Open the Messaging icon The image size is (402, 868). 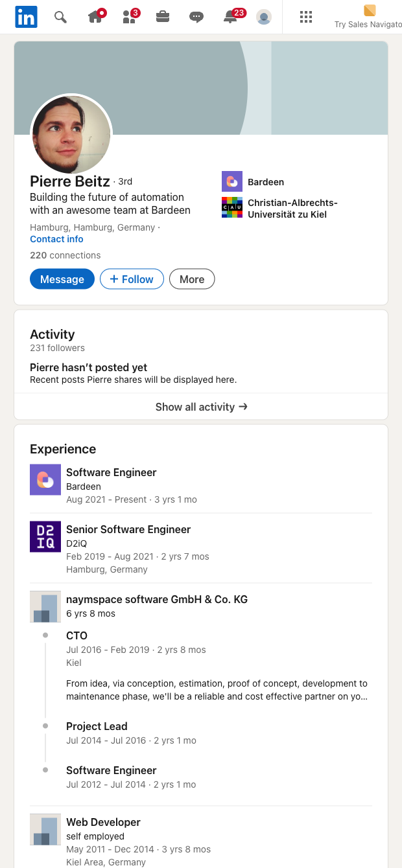(x=196, y=16)
